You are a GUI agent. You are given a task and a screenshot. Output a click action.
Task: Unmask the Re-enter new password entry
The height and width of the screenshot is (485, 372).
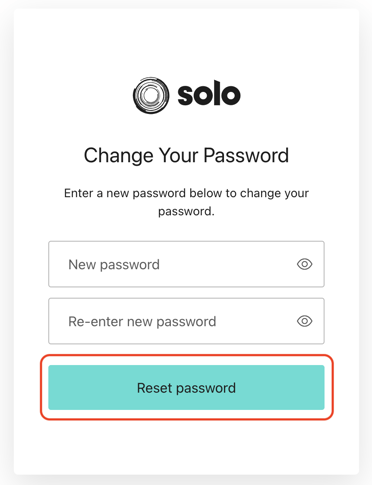tap(304, 321)
